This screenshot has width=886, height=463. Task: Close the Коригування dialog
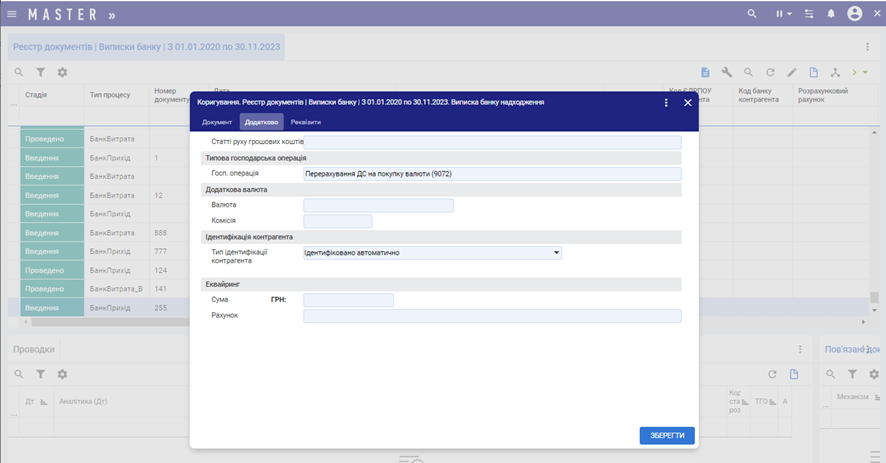click(x=687, y=102)
